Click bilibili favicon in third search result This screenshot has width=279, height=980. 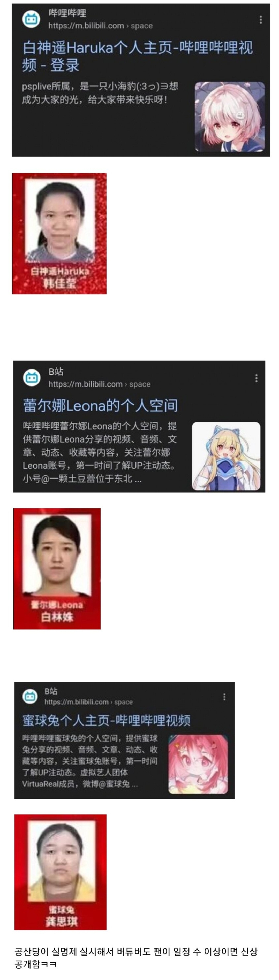coord(30,697)
